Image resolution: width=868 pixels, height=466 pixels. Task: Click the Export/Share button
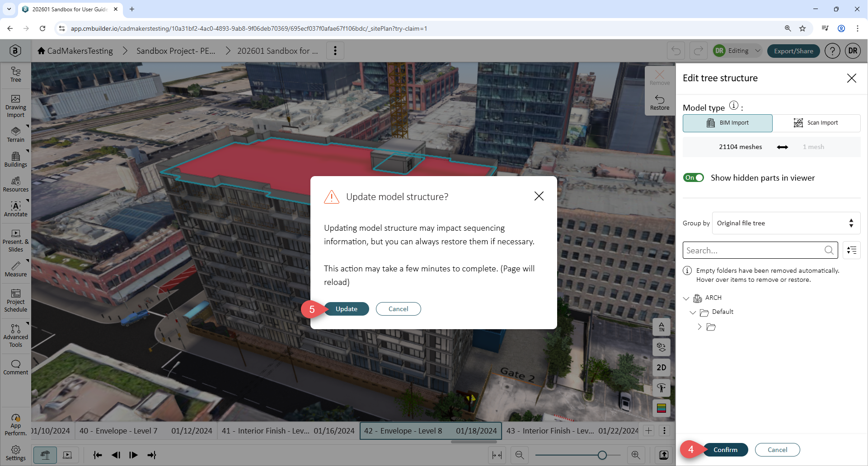(x=793, y=51)
